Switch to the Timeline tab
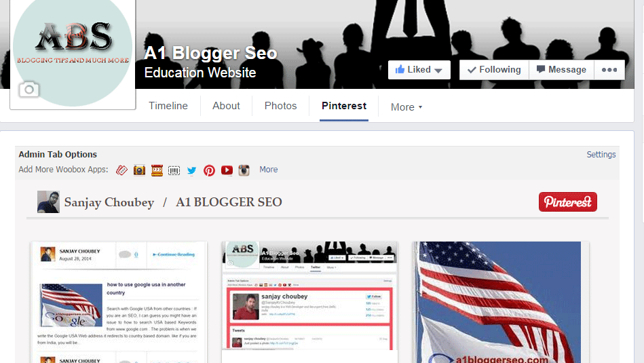 point(168,106)
